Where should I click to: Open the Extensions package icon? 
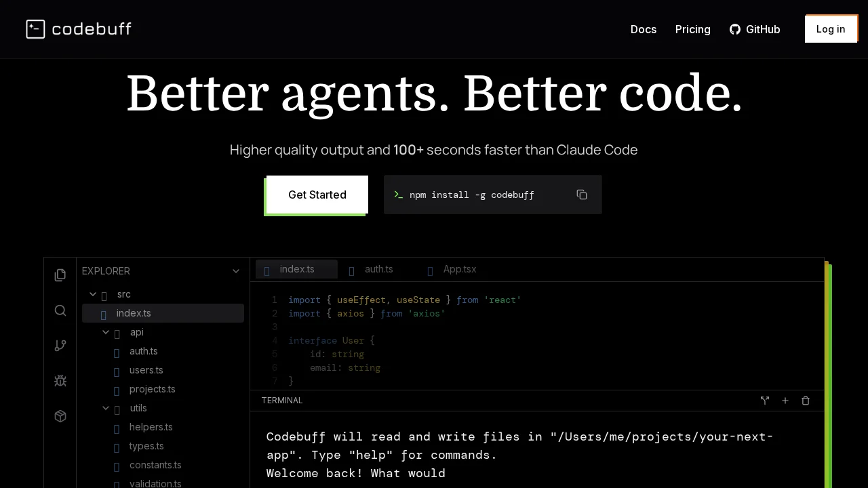coord(60,416)
